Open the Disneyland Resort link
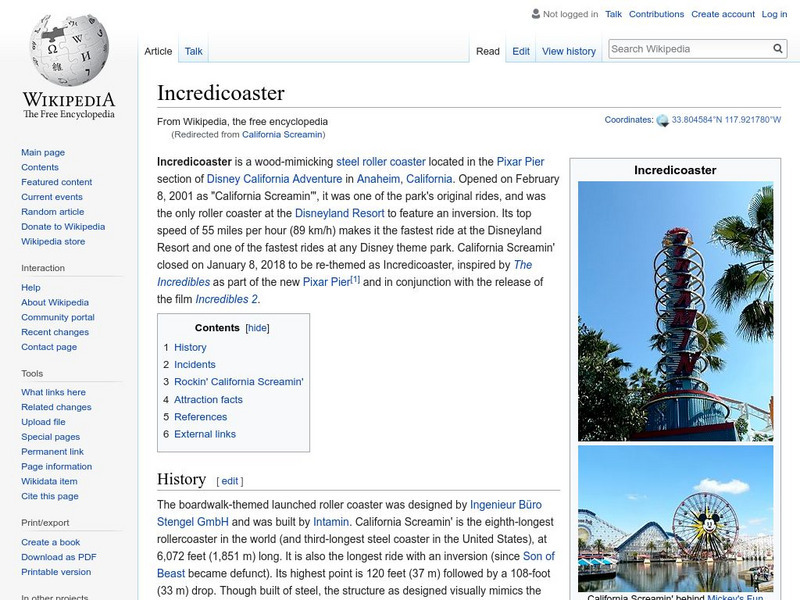This screenshot has width=800, height=600. click(339, 213)
